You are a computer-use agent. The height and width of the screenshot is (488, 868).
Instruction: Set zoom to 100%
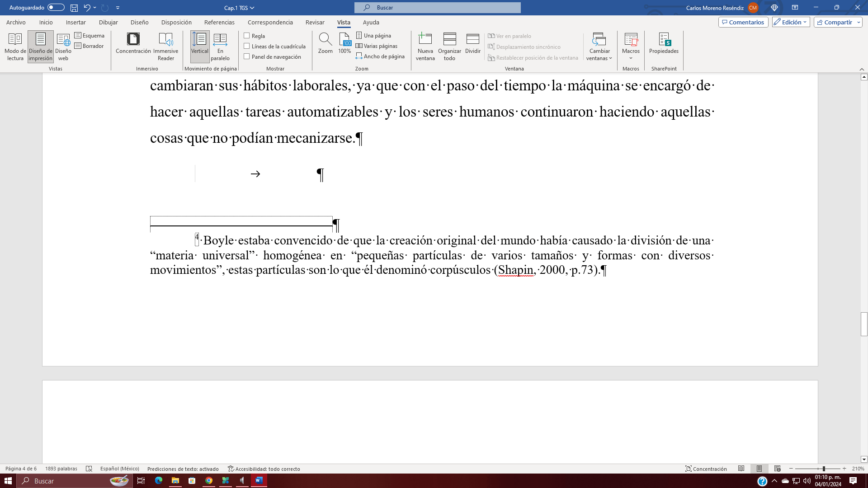(344, 43)
